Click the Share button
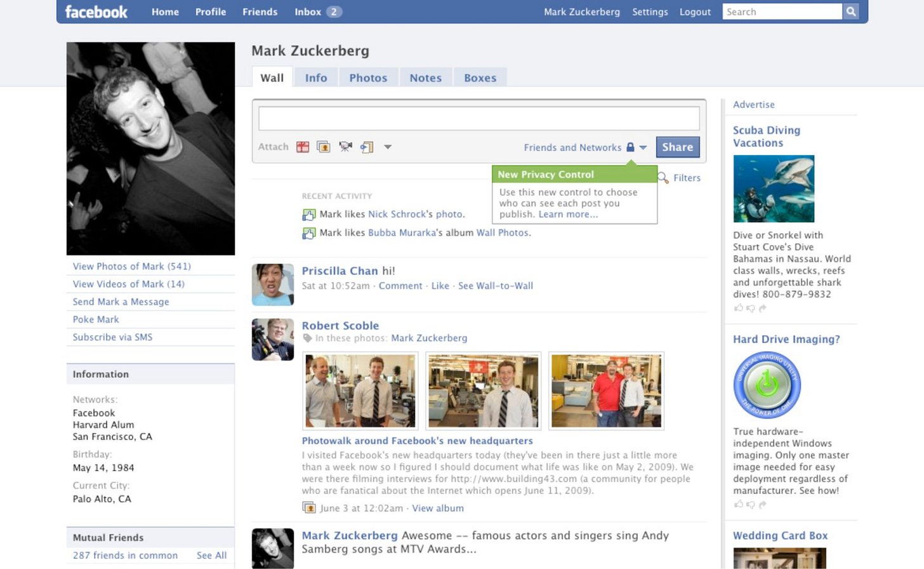924x569 pixels. pyautogui.click(x=677, y=147)
